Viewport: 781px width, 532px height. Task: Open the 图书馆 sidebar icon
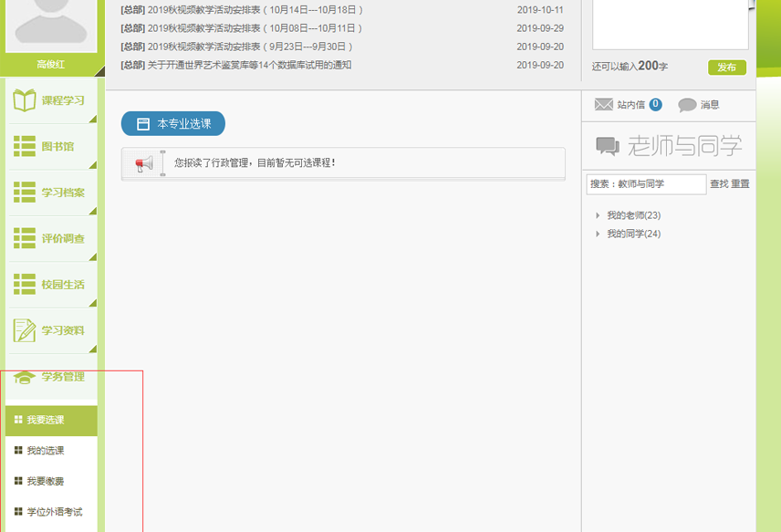(x=25, y=146)
